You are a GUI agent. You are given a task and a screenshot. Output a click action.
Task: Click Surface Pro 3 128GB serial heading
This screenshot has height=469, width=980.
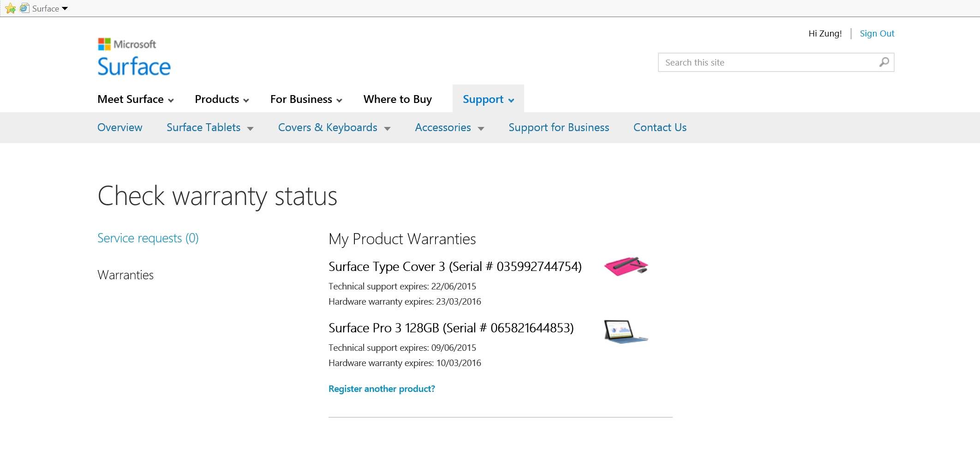coord(451,328)
